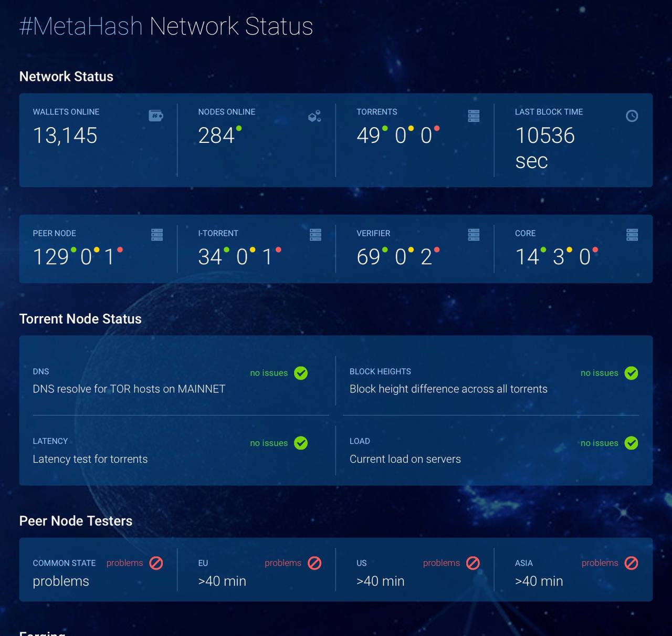
Task: Click the server icon in I-Torrent card
Action: click(316, 235)
